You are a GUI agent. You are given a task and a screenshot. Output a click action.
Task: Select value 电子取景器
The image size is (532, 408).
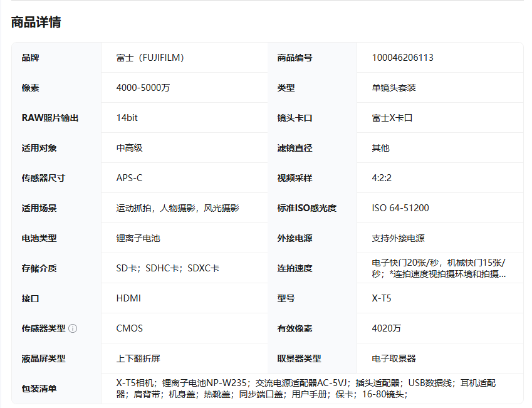pyautogui.click(x=394, y=358)
